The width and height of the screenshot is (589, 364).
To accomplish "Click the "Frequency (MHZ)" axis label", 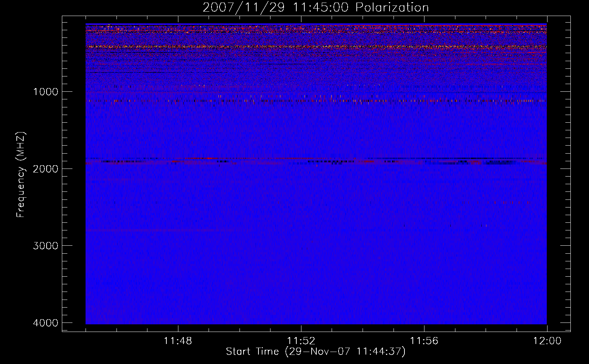I will (x=21, y=175).
